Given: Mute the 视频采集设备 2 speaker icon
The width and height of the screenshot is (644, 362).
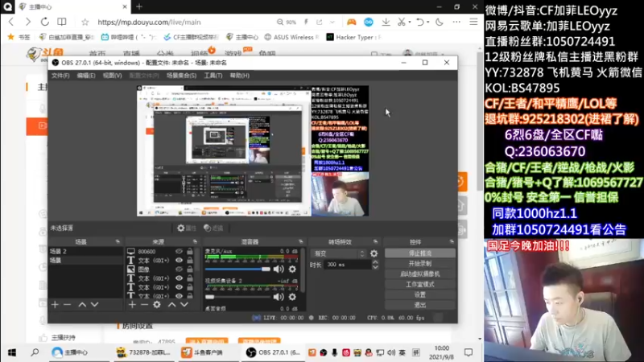Looking at the screenshot, I should click(x=279, y=296).
